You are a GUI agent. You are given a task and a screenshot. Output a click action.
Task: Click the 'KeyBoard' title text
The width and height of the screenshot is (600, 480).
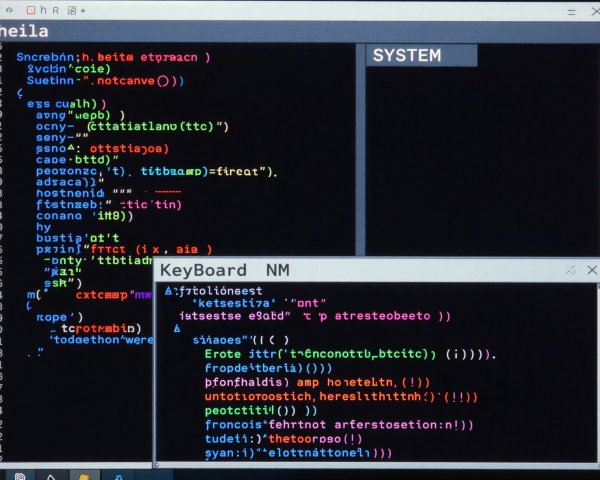[203, 270]
